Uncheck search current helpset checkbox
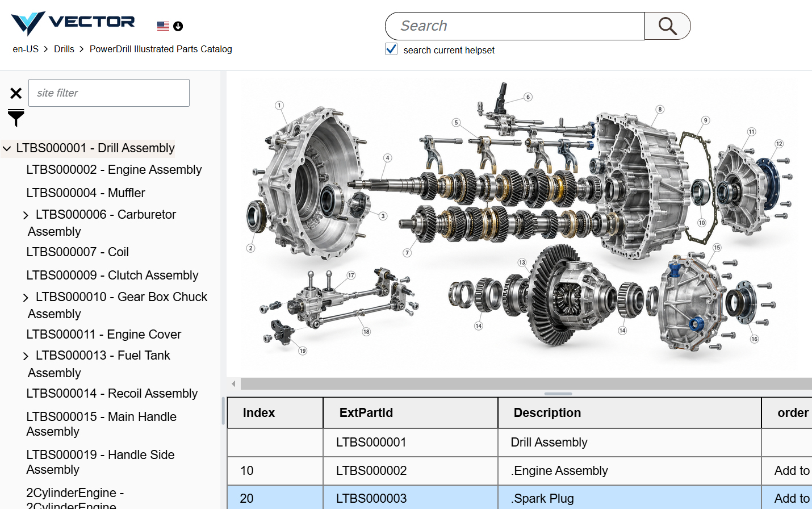Image resolution: width=812 pixels, height=509 pixels. pos(391,49)
